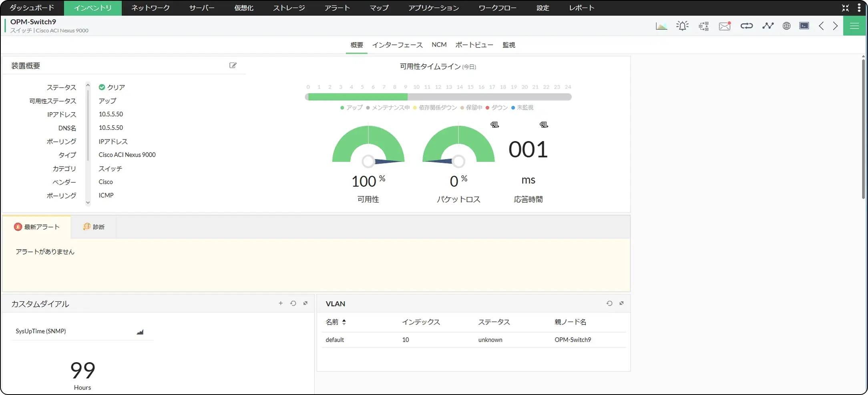
Task: Click the collapse fullscreen arrows icon
Action: [846, 8]
